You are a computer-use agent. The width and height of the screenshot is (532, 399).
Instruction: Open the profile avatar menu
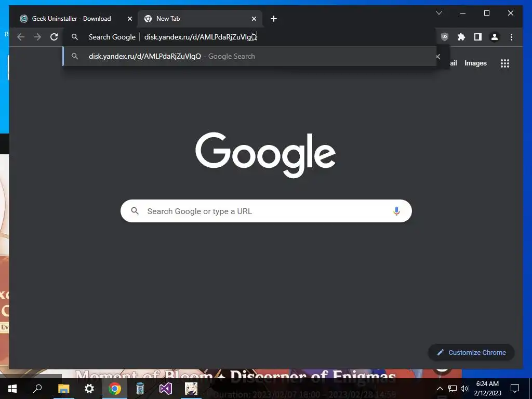[x=495, y=37]
